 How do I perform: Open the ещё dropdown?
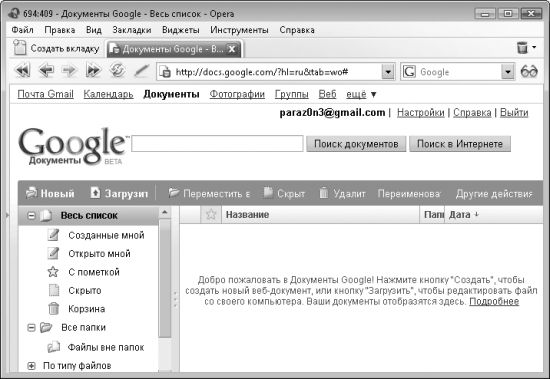[x=361, y=94]
